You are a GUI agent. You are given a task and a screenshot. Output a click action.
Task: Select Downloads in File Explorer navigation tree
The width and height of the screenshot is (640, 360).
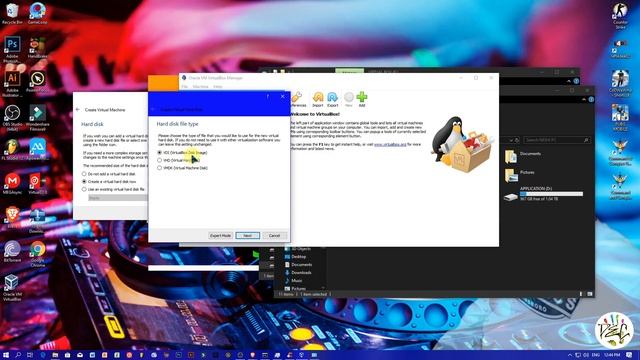pyautogui.click(x=298, y=273)
